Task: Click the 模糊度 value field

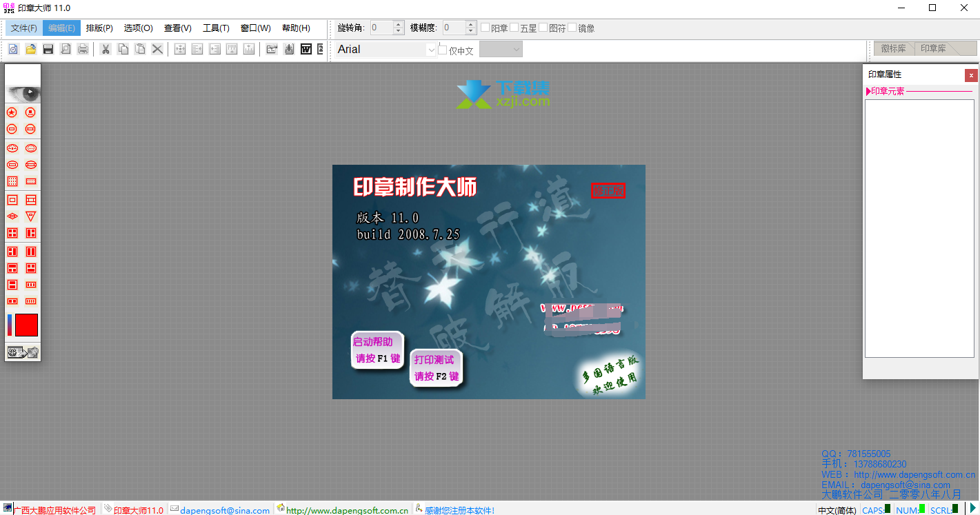Action: 454,28
